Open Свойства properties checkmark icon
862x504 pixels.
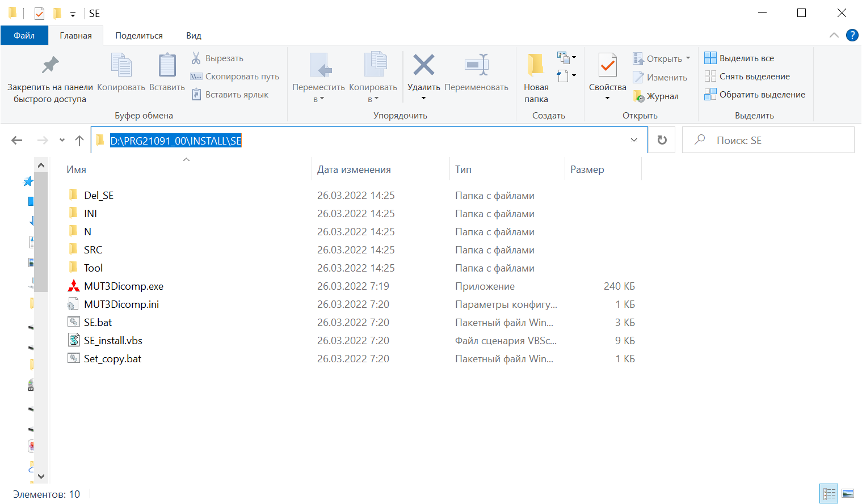(607, 65)
